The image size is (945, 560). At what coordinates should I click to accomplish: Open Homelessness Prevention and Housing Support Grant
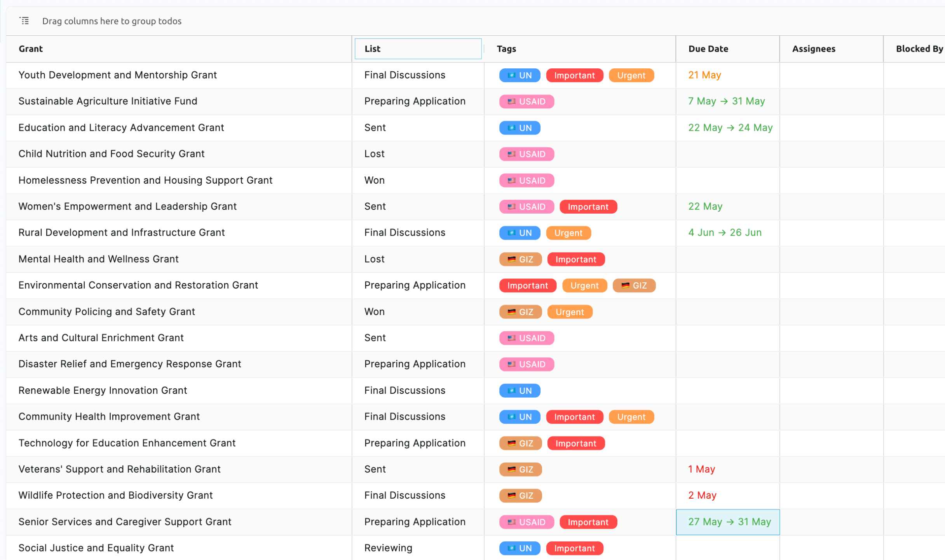[x=145, y=180]
